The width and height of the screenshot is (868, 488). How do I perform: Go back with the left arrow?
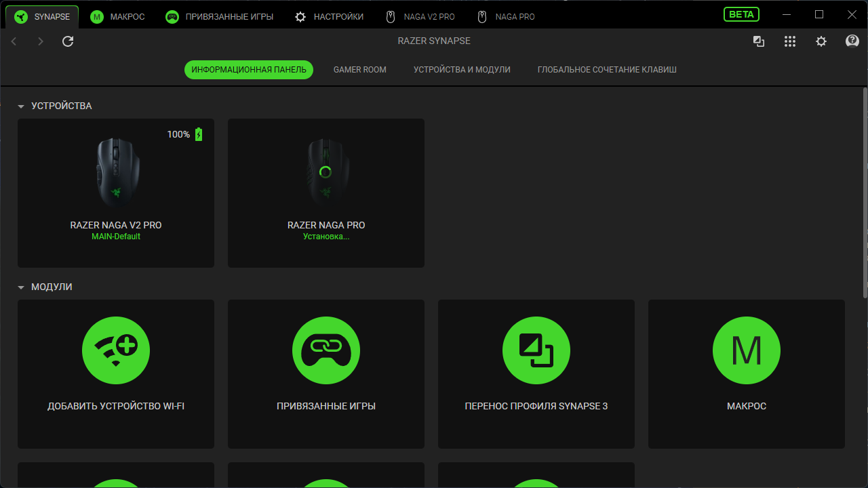[14, 41]
